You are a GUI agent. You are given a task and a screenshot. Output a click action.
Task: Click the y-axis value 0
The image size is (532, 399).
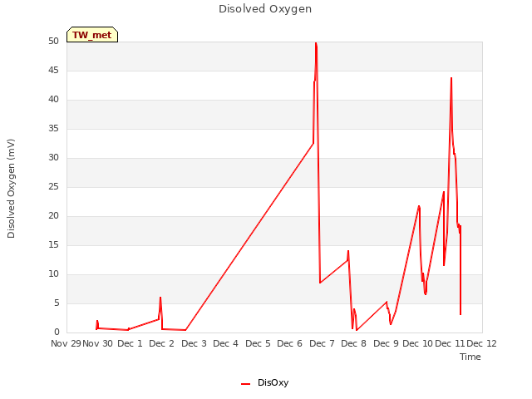pyautogui.click(x=57, y=332)
